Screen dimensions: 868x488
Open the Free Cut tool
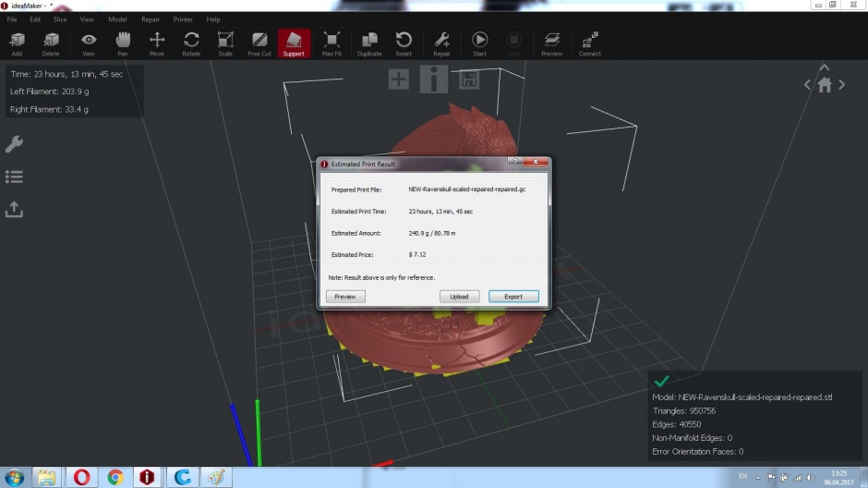point(259,43)
